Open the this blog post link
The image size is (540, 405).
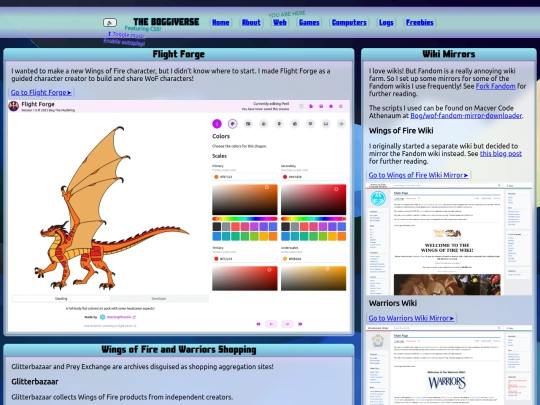pos(501,154)
